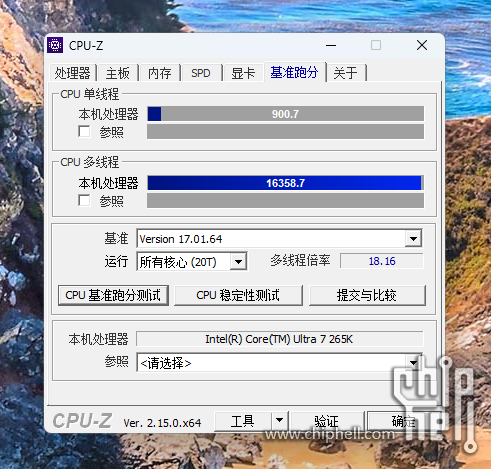Open the 关于 tab
Viewport: 491px width, 469px height.
[x=345, y=73]
